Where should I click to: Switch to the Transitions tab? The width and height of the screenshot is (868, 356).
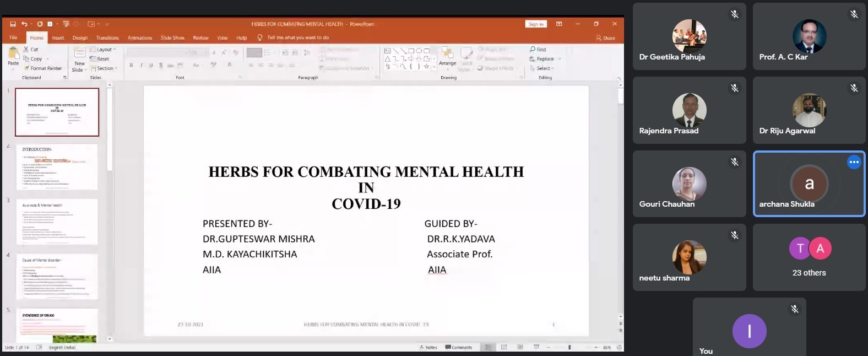pos(107,37)
